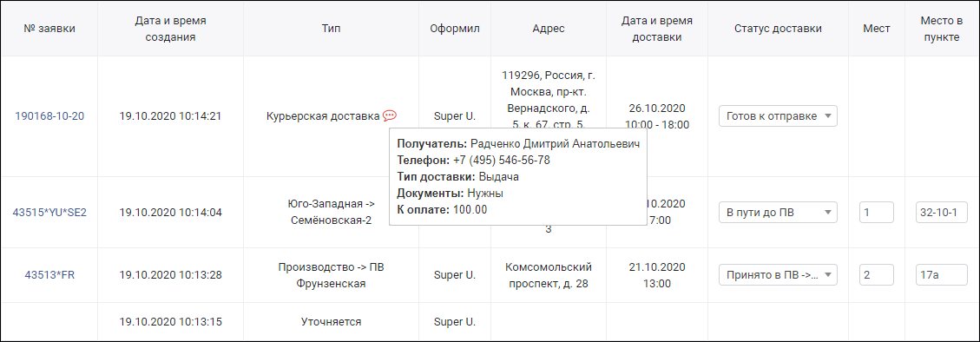
Task: Click the 'Дата и время создания' column header
Action: coord(171,29)
